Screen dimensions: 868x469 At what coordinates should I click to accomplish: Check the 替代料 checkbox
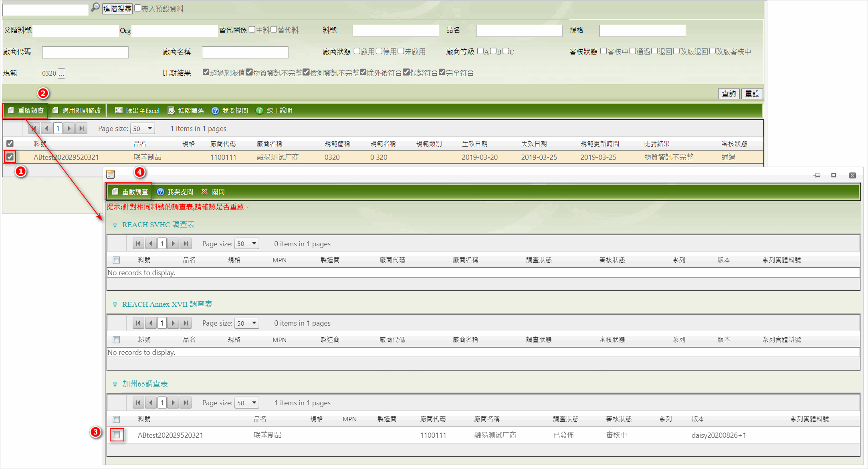click(274, 30)
